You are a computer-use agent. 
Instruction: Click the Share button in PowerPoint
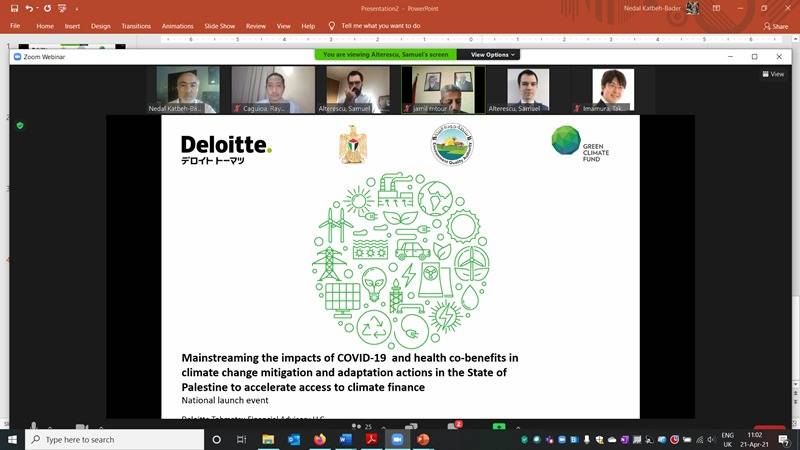[x=776, y=26]
